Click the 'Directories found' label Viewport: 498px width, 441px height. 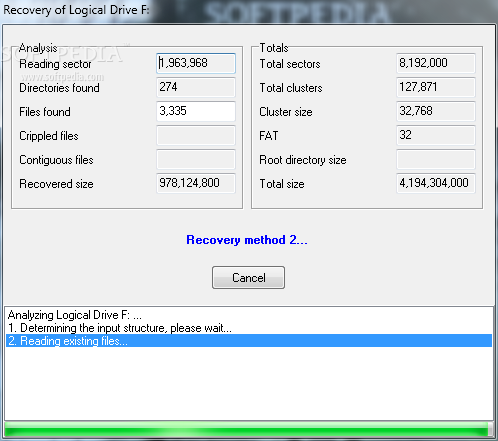click(59, 88)
